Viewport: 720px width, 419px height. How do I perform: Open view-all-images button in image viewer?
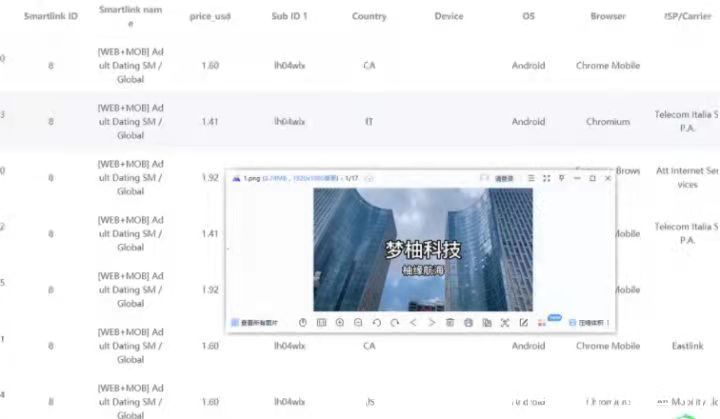coord(255,323)
